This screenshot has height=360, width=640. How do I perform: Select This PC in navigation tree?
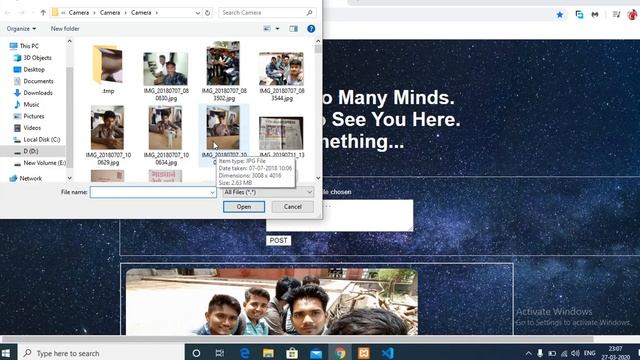[x=29, y=46]
